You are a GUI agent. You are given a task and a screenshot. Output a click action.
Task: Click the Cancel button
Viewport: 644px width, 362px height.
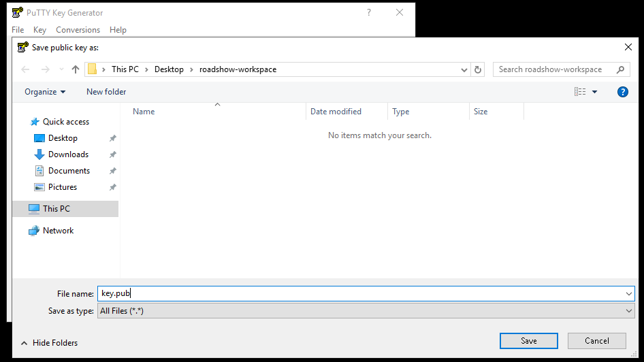597,341
